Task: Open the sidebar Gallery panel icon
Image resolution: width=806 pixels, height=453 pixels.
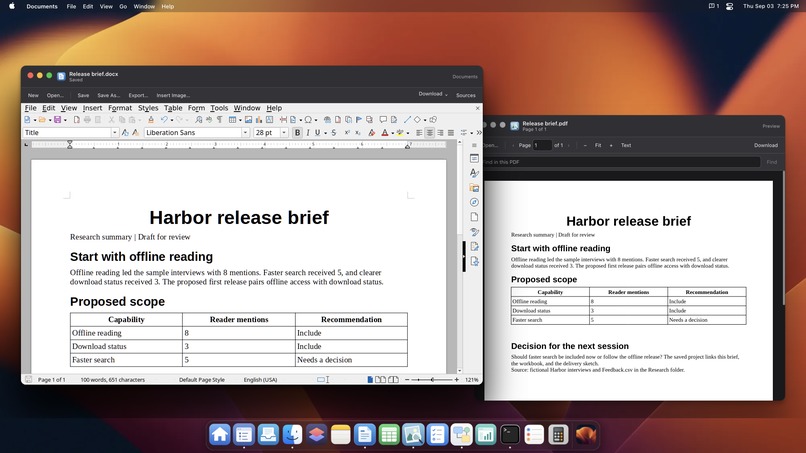Action: coord(474,188)
